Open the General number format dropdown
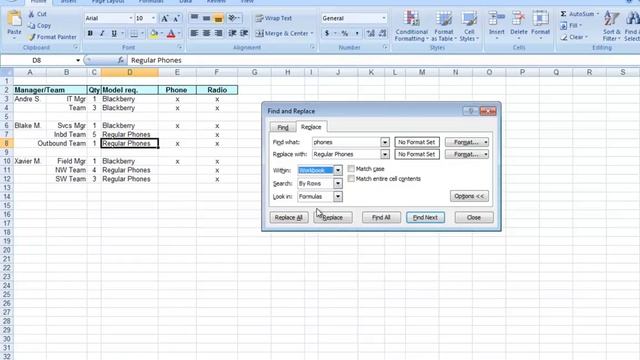 [384, 18]
